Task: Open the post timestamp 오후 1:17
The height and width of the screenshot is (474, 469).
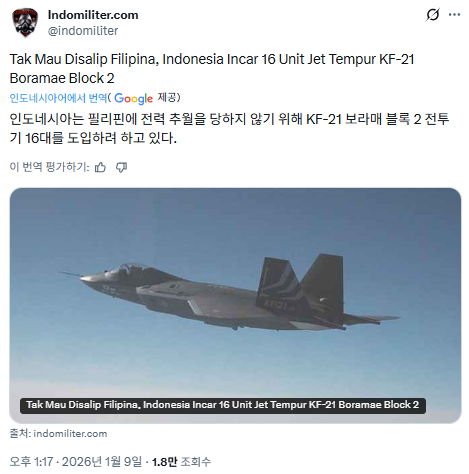Action: click(31, 462)
